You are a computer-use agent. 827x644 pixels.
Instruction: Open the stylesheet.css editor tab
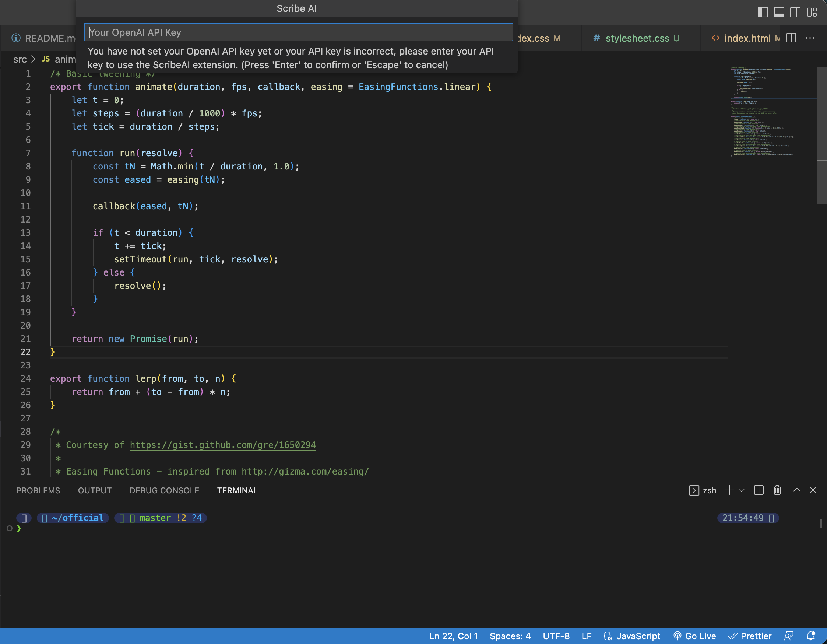tap(637, 38)
